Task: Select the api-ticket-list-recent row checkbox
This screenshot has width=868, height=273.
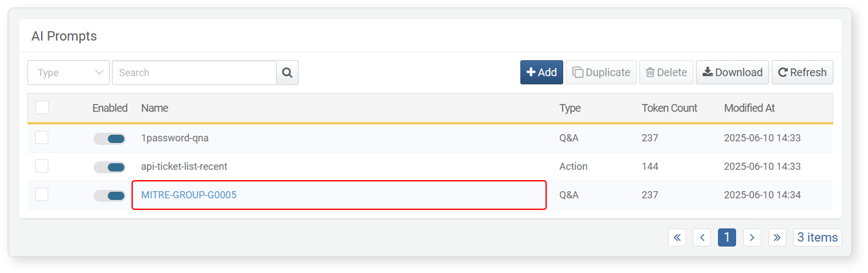Action: coord(42,166)
